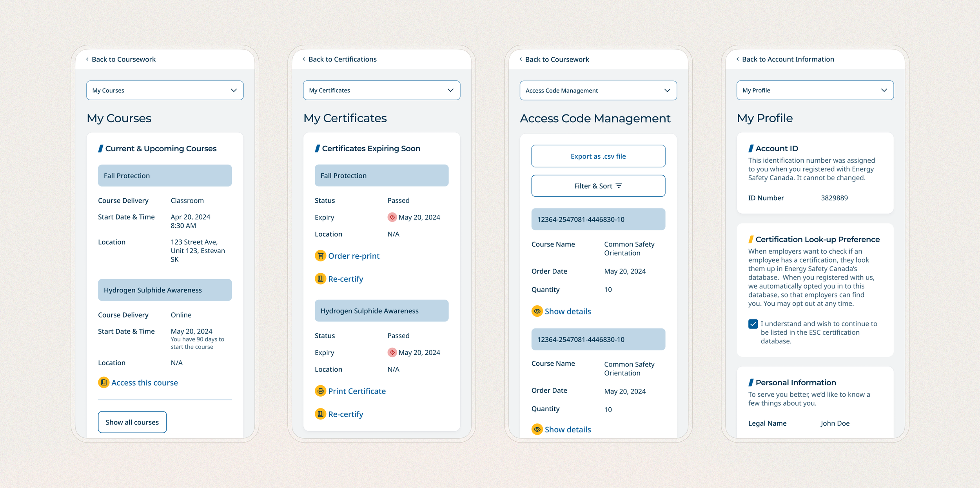Screen dimensions: 980x488
Task: Click the eye icon on the first Show details
Action: tap(537, 311)
